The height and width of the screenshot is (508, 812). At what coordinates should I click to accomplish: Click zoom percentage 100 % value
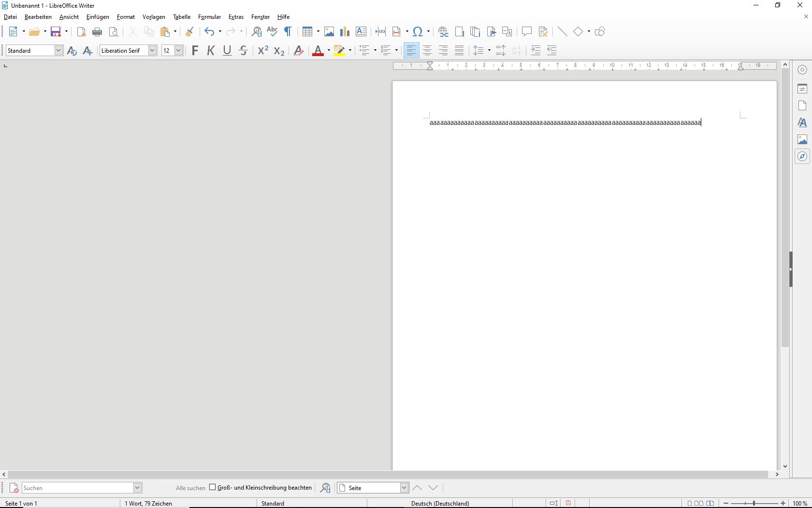click(800, 504)
